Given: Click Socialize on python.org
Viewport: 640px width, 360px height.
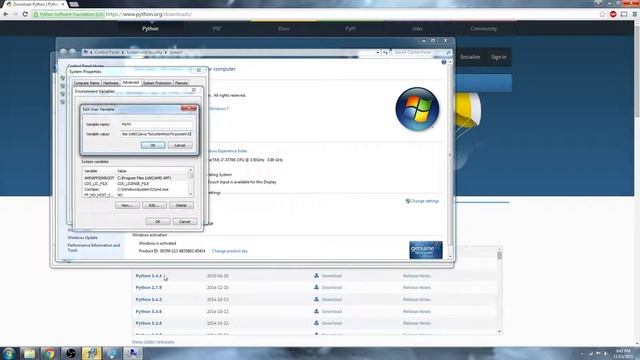Looking at the screenshot, I should (x=470, y=57).
